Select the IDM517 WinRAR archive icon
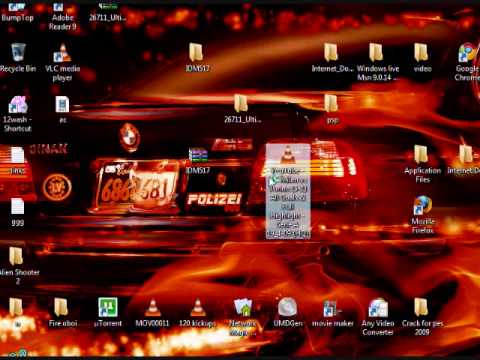The width and height of the screenshot is (480, 360). coord(198,160)
